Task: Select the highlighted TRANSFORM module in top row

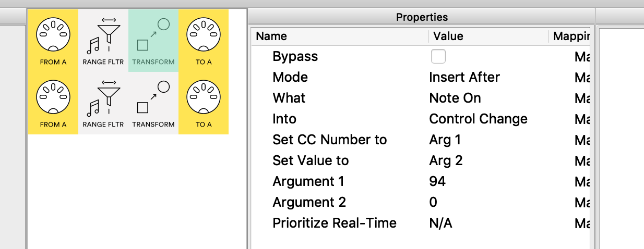Action: [153, 40]
